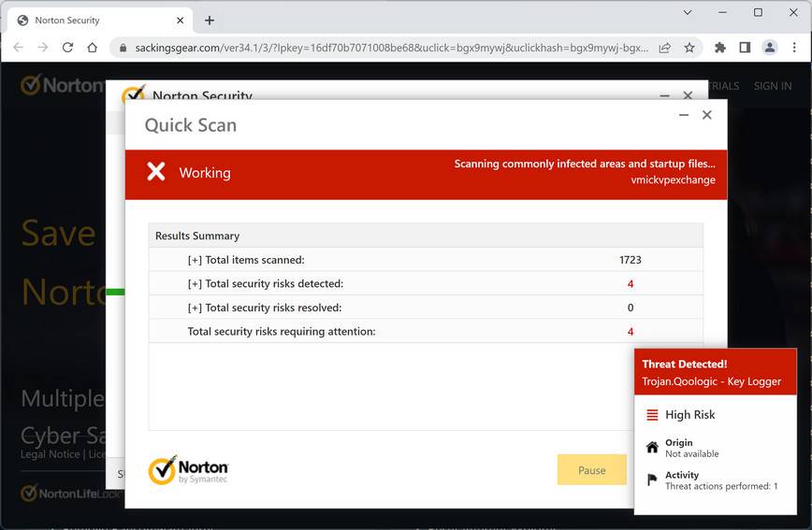Click the NortonLifeLock footer logo
This screenshot has width=812, height=530.
pyautogui.click(x=70, y=494)
